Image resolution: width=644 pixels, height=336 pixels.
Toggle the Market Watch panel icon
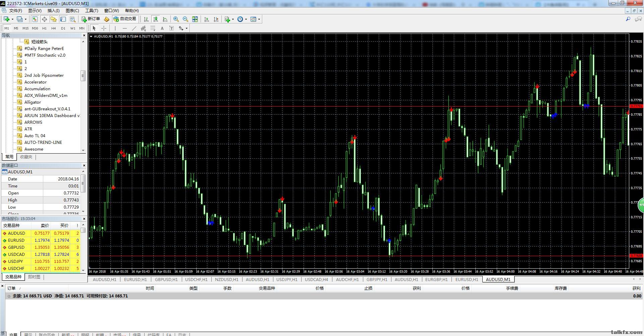coord(35,19)
